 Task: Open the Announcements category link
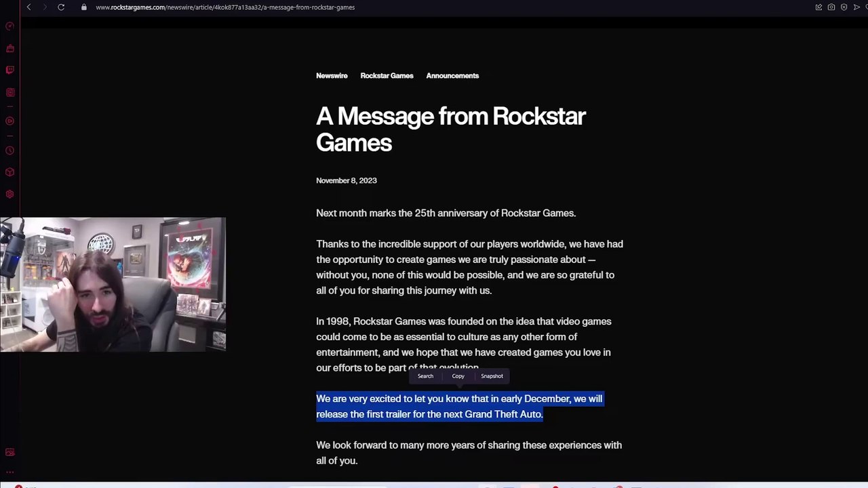pos(452,76)
